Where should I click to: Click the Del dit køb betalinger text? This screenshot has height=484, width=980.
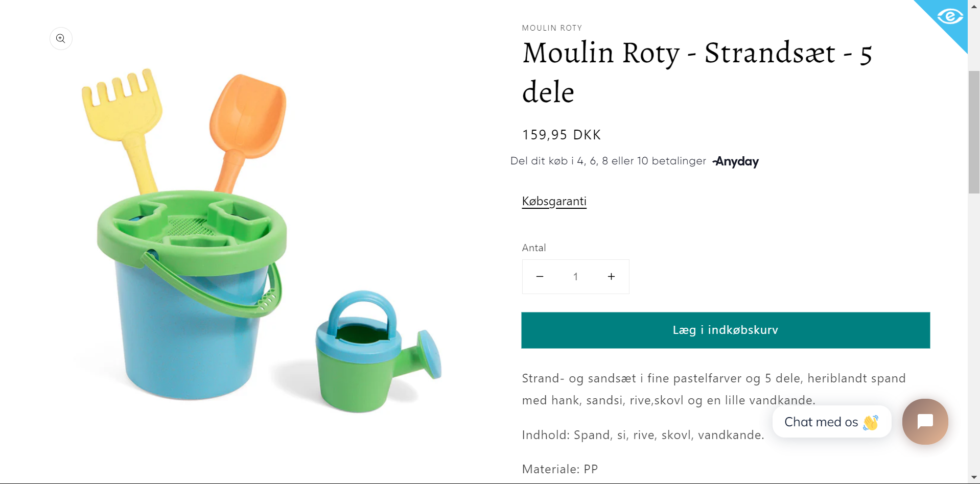[608, 161]
